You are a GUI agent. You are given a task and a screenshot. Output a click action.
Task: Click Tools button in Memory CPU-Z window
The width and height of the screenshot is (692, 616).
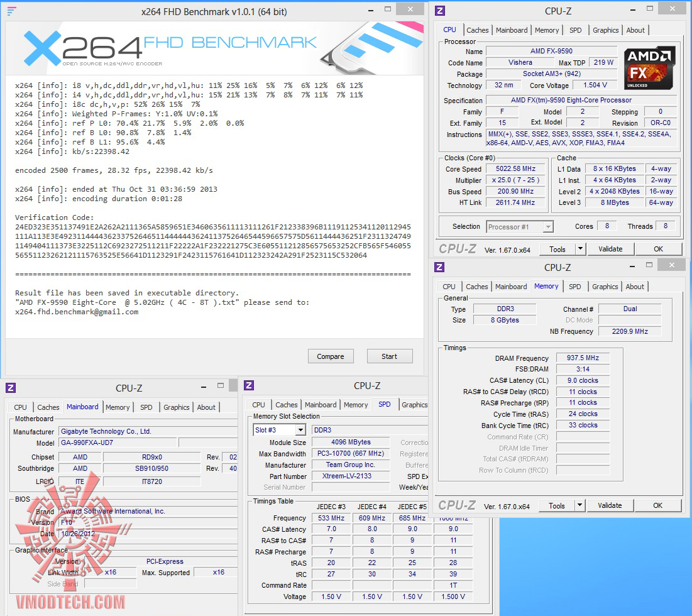[x=557, y=505]
